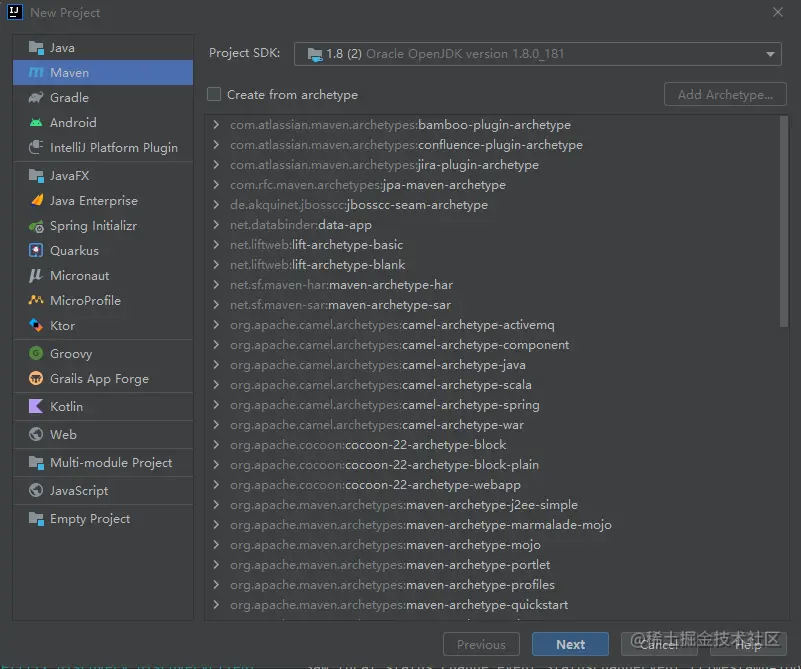The width and height of the screenshot is (801, 669).
Task: Click the Kotlin K icon
Action: coord(36,407)
